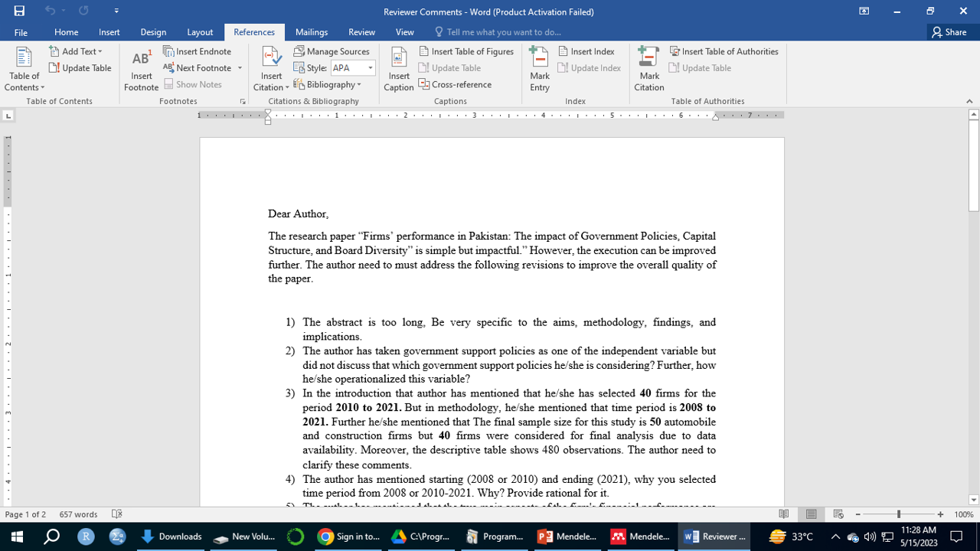Viewport: 980px width, 551px height.
Task: Open Manage Sources
Action: click(x=332, y=51)
